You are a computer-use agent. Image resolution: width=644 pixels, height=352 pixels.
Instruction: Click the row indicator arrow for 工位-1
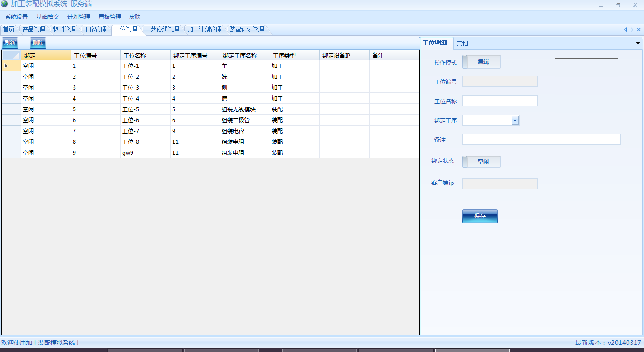[x=6, y=66]
